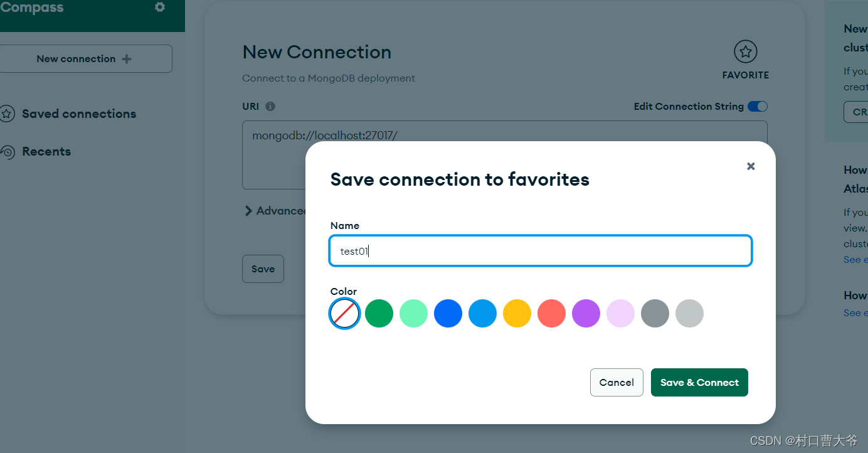Open Compass settings gear icon

pos(160,8)
